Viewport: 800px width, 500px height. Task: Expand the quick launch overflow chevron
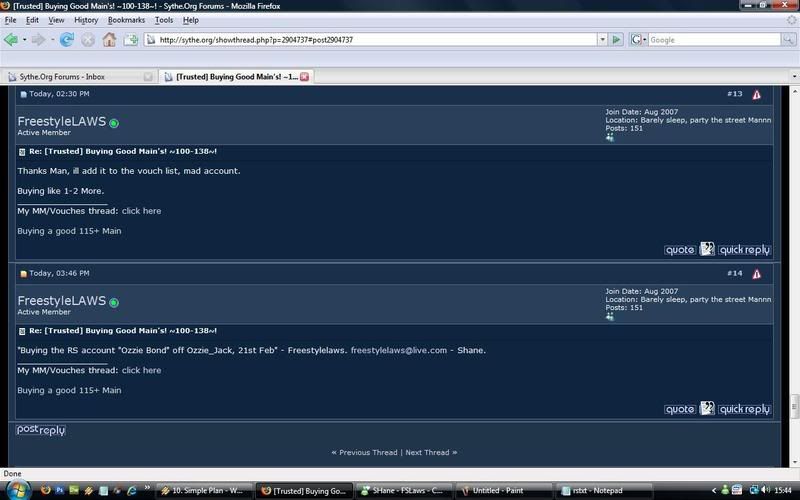click(147, 488)
